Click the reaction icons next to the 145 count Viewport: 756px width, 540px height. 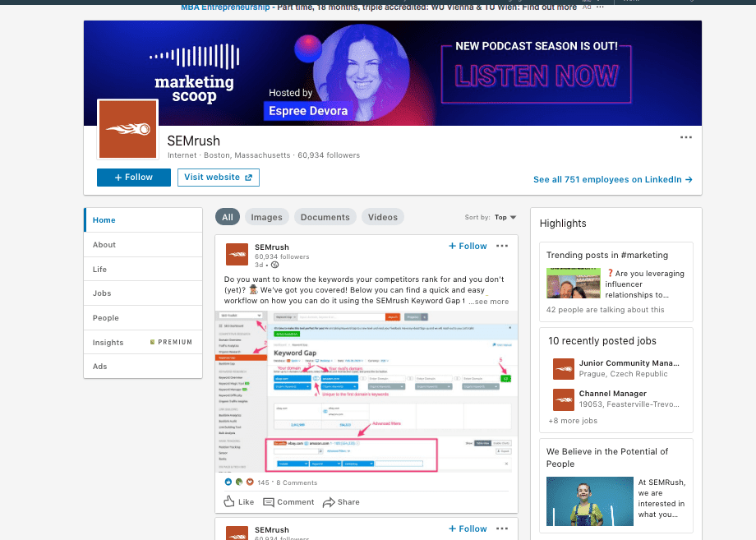tap(238, 482)
